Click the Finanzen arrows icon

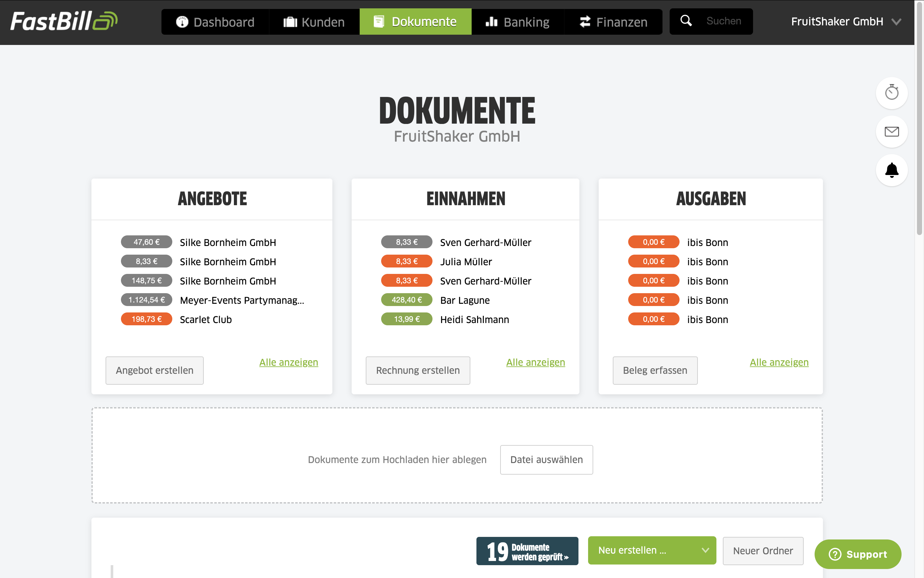click(585, 22)
